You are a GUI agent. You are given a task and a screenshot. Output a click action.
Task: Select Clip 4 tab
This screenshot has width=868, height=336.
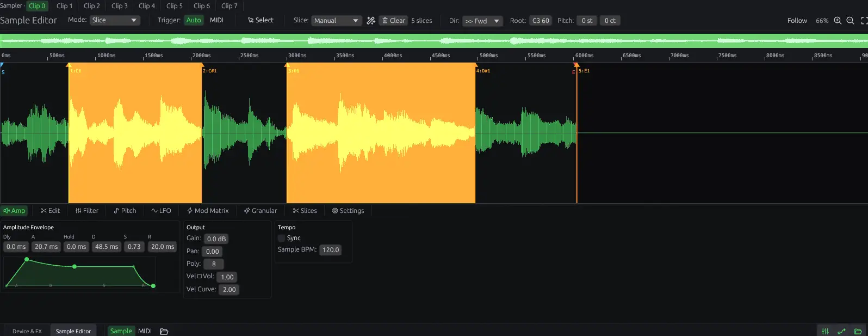click(x=147, y=6)
